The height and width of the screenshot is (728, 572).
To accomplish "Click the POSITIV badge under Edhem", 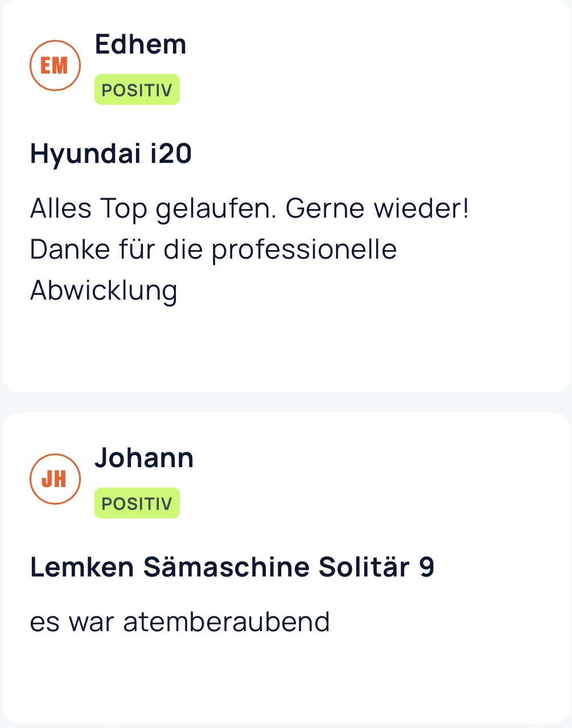I will 137,90.
